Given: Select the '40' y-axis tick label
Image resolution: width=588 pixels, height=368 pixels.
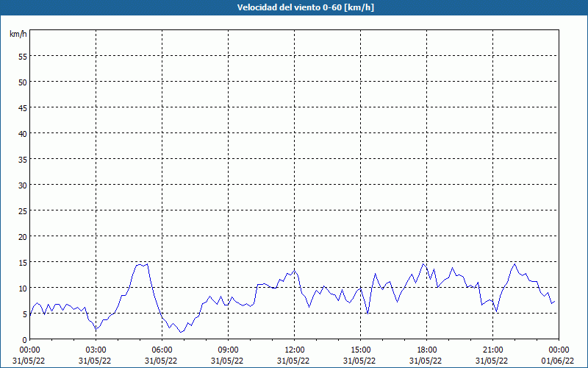Looking at the screenshot, I should [x=23, y=133].
